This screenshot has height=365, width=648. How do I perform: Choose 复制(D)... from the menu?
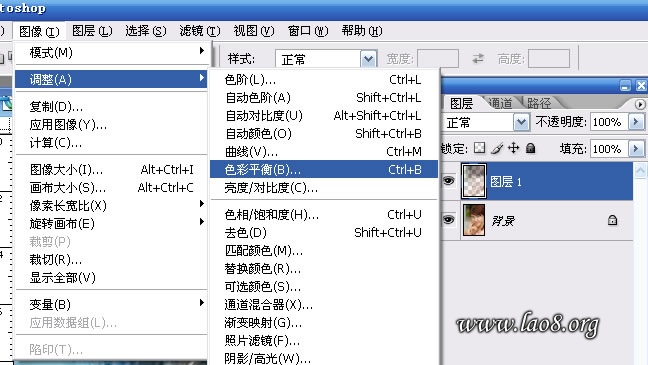(111, 107)
